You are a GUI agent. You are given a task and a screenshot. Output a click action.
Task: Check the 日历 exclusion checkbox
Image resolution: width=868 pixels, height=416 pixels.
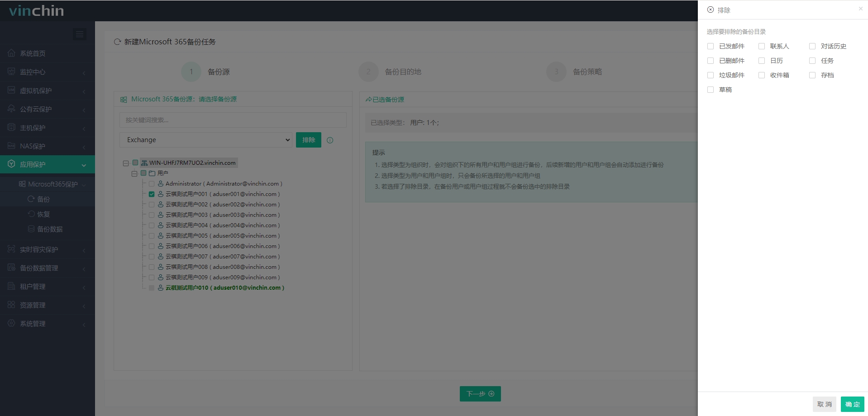click(x=762, y=61)
